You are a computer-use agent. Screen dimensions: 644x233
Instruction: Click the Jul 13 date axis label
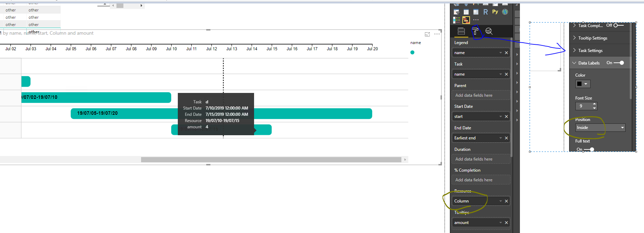232,49
